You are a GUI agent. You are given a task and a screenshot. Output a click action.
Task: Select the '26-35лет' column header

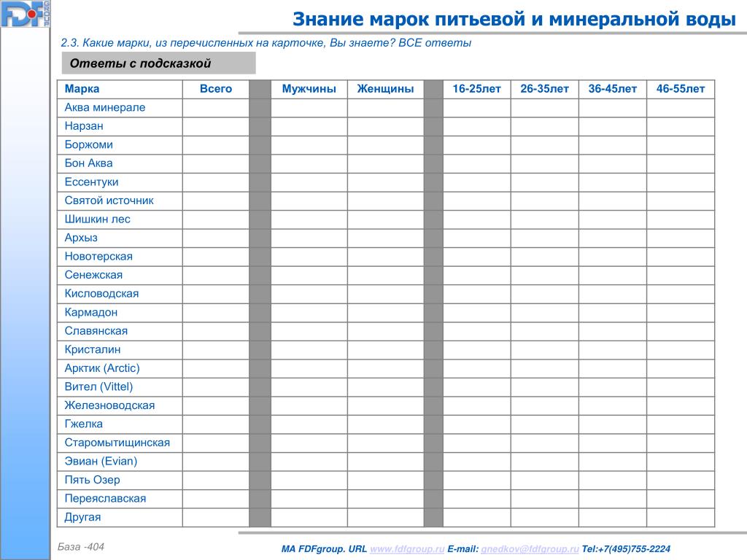click(544, 88)
